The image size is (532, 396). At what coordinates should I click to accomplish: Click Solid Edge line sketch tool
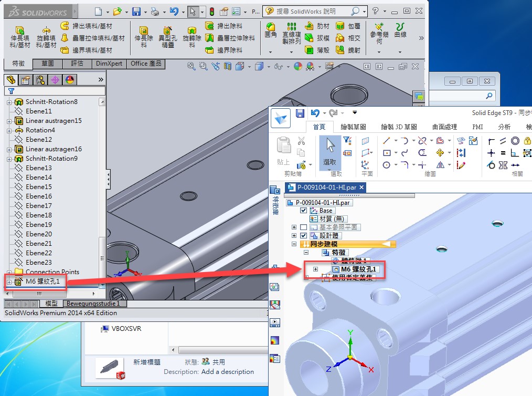pos(387,141)
